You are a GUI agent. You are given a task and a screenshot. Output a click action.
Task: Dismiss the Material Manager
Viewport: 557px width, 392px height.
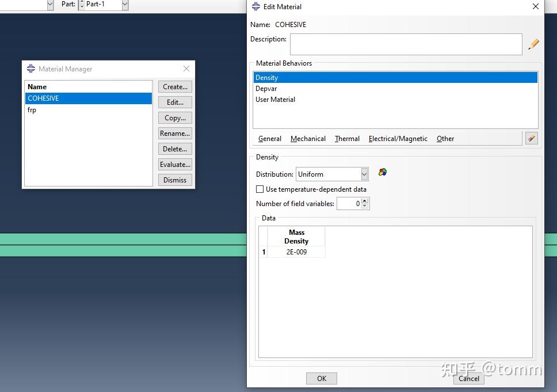point(174,180)
